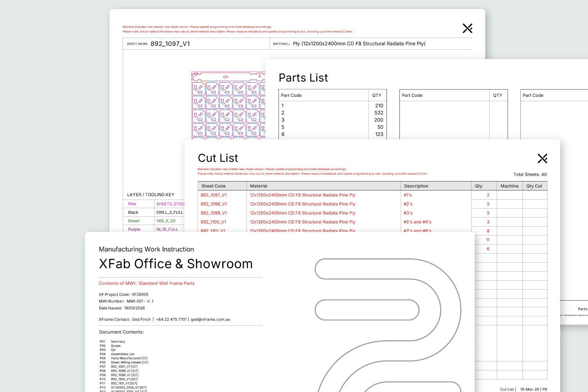The width and height of the screenshot is (588, 392).
Task: Open the ged@xframe.com.au email address
Action: pos(211,319)
